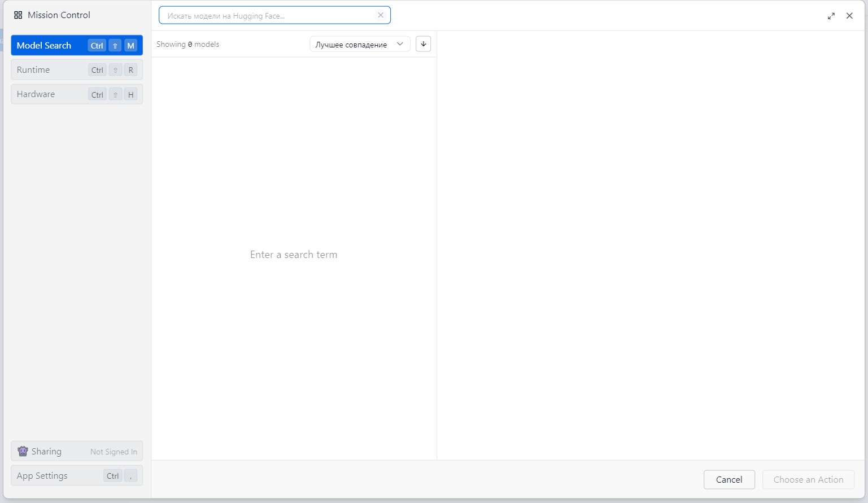The width and height of the screenshot is (868, 503).
Task: Click the Not Signed In status text
Action: click(x=114, y=452)
